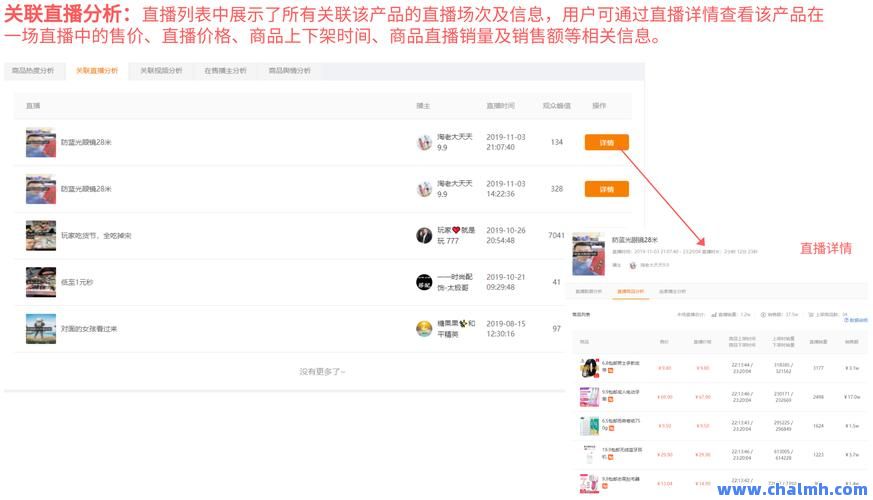Click orange shop icon in the 1223-sales row
The height and width of the screenshot is (500, 873).
[x=610, y=457]
